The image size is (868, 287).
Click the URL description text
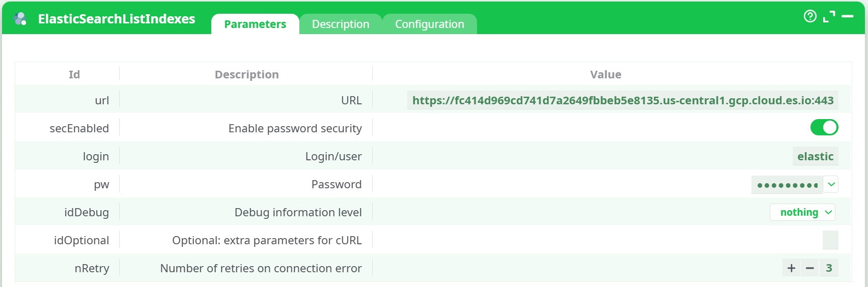(351, 100)
